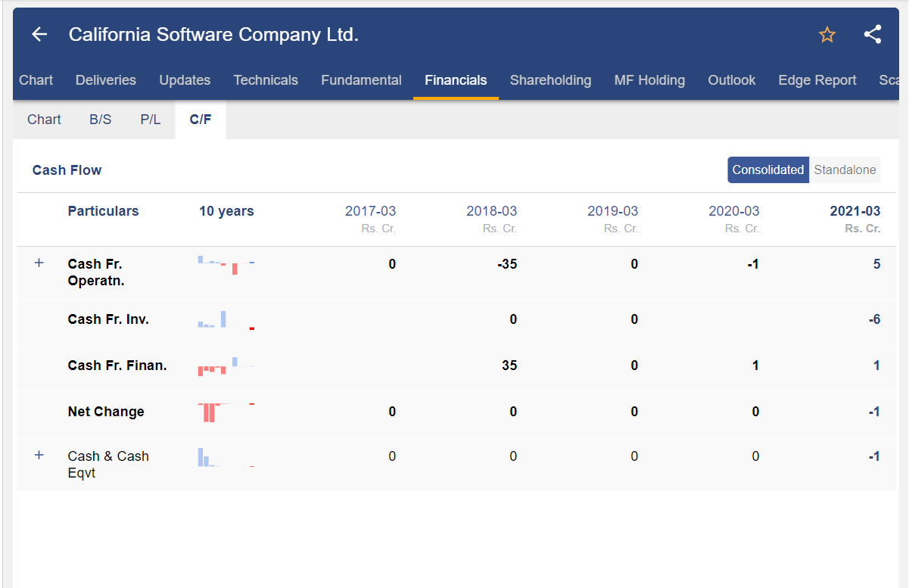
Task: Click the 2017-03 column header
Action: 370,211
